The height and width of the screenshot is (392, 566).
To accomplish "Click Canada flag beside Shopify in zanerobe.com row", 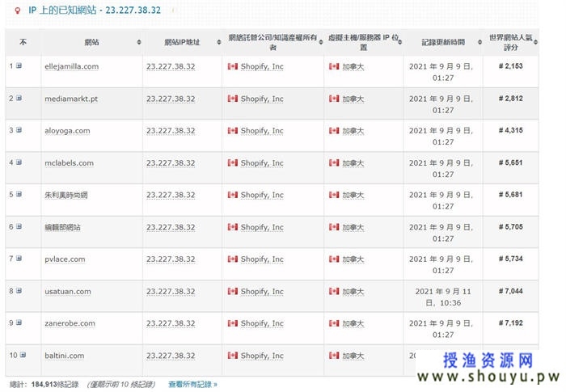I will coord(233,323).
